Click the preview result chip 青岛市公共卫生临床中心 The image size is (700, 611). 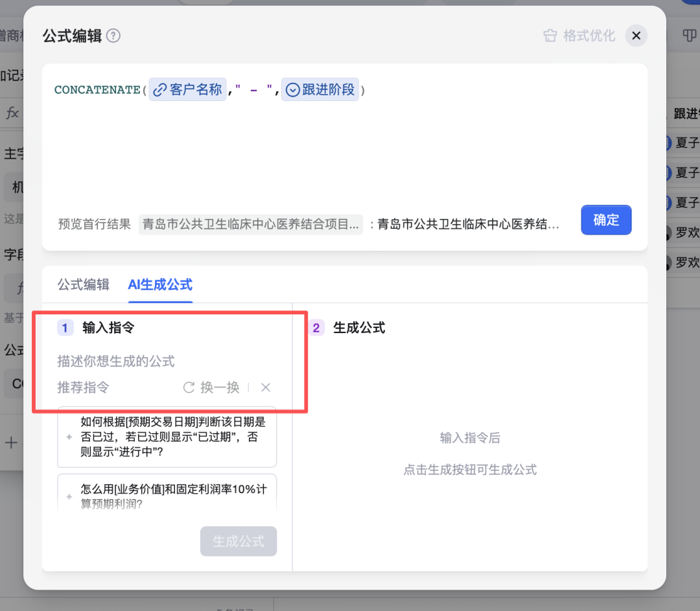point(251,224)
